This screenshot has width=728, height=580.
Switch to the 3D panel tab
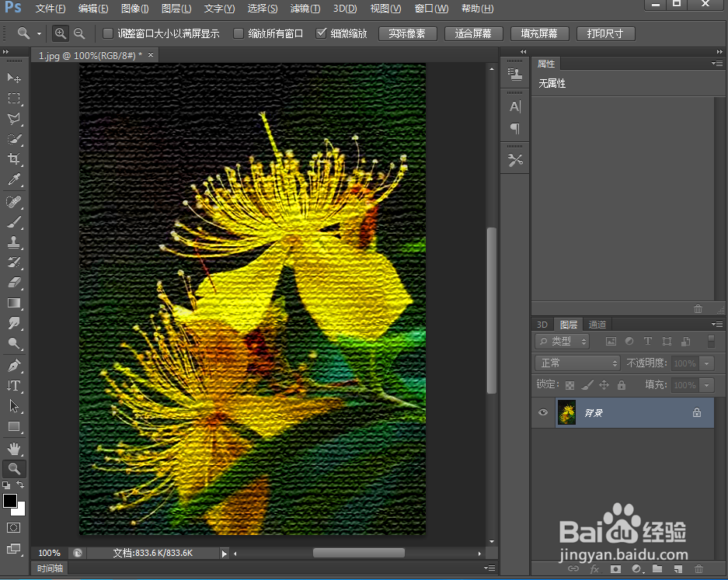pos(542,325)
